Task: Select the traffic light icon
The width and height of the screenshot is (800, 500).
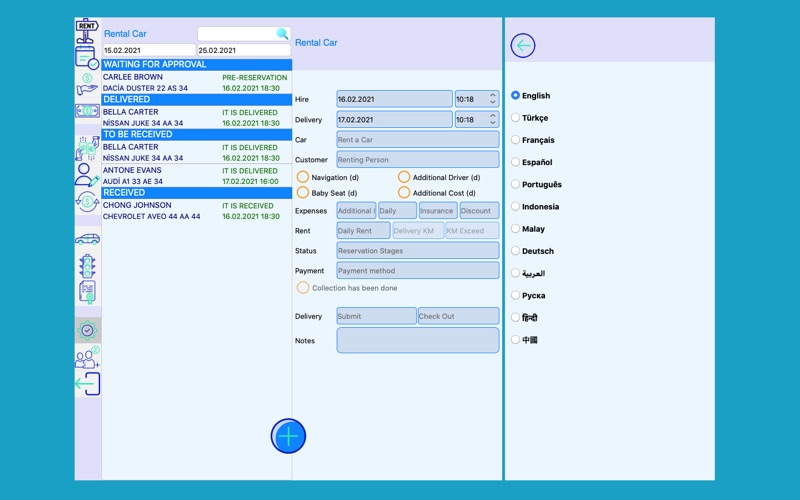Action: coord(87,266)
